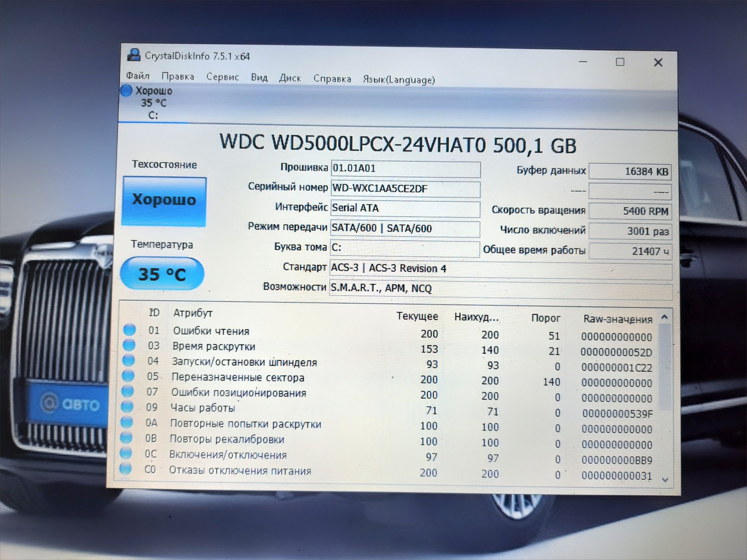Click the ID column header
The image size is (747, 560).
(154, 312)
